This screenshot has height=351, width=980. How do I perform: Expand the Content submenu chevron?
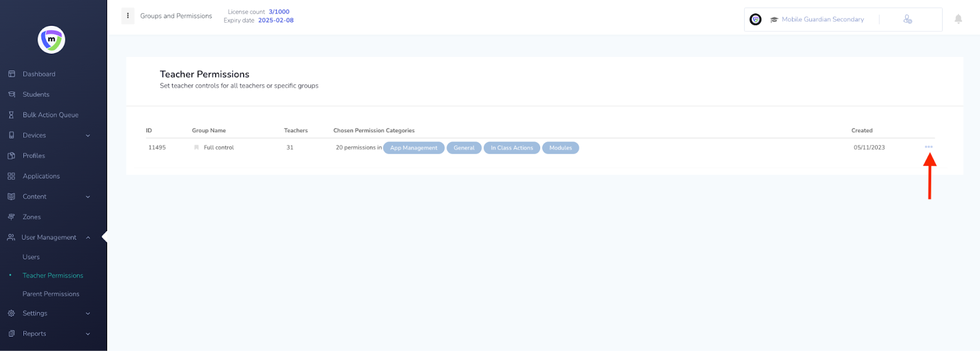(x=88, y=197)
